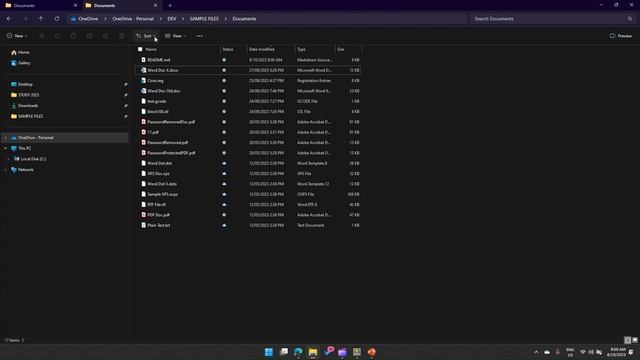The width and height of the screenshot is (640, 360).
Task: Click the Wi-Fi network tray icon
Action: pyautogui.click(x=583, y=352)
